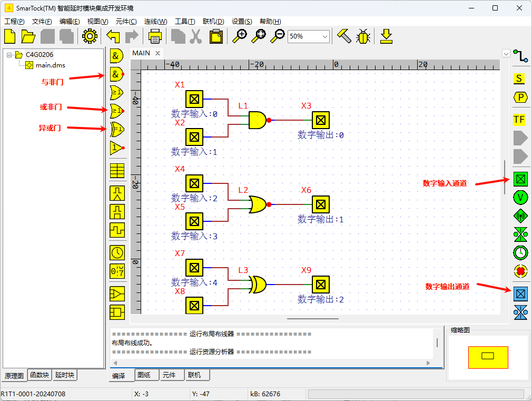532x401 pixels.
Task: Open the 设置(S) menu
Action: click(x=242, y=22)
